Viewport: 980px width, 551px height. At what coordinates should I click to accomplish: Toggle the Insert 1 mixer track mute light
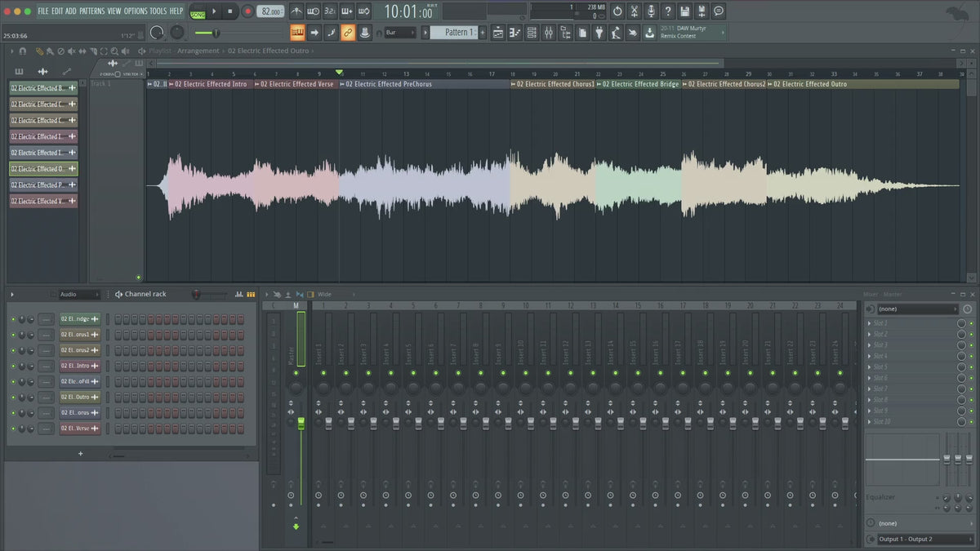pyautogui.click(x=323, y=373)
